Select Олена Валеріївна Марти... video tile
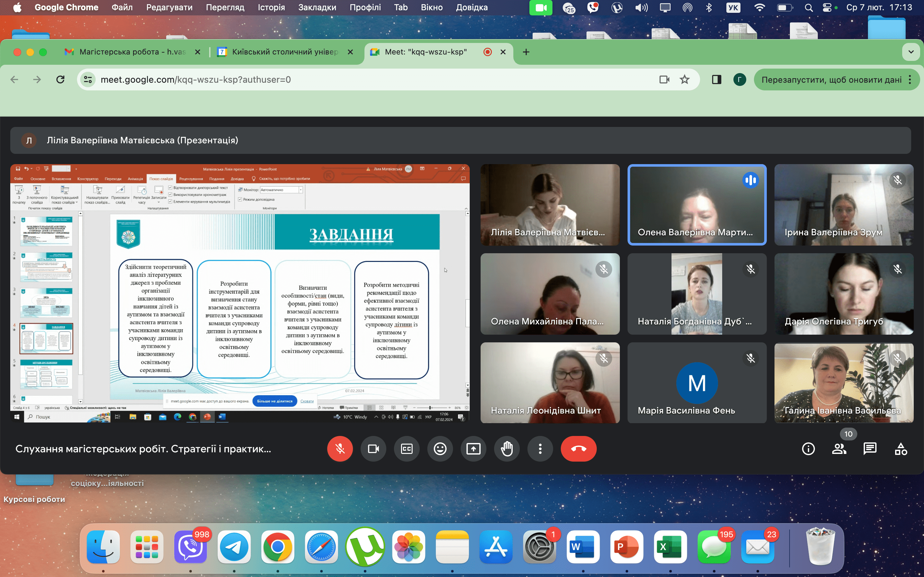 click(697, 205)
